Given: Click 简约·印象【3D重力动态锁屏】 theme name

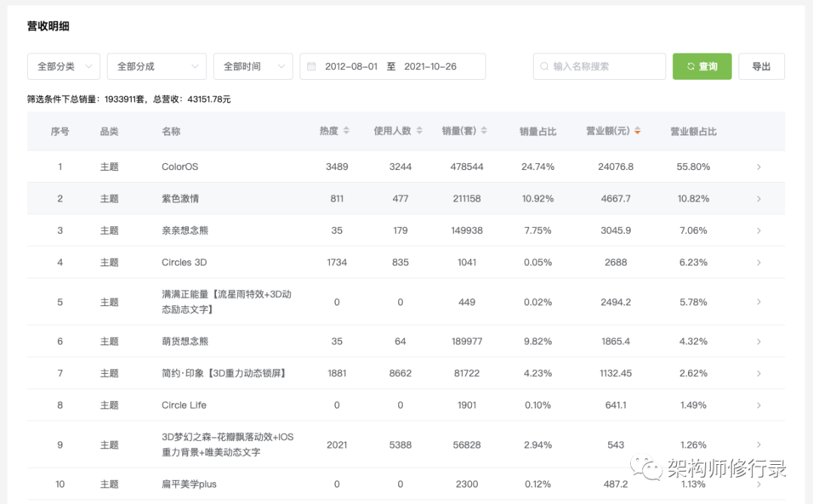Looking at the screenshot, I should pyautogui.click(x=224, y=373).
